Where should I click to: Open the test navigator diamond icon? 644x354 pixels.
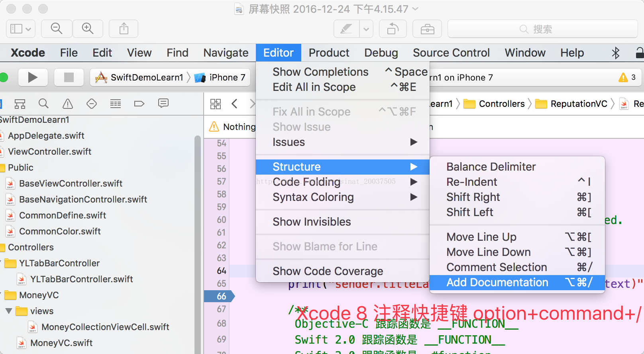coord(92,104)
